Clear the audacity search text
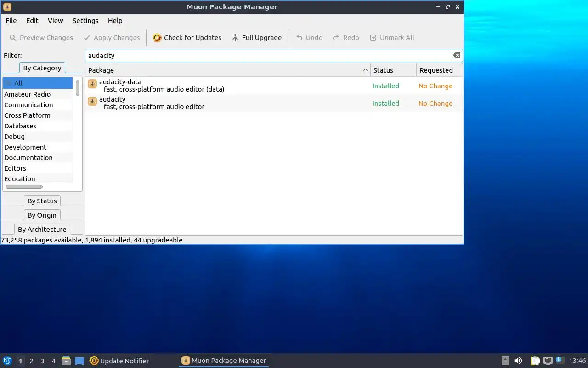Screen dimensions: 588x368 (456, 55)
